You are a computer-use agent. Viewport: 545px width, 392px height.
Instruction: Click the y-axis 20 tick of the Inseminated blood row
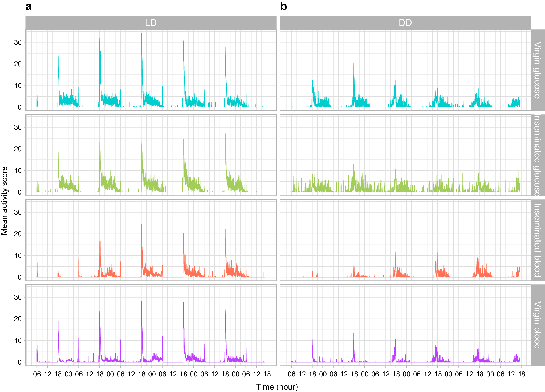[x=18, y=234]
